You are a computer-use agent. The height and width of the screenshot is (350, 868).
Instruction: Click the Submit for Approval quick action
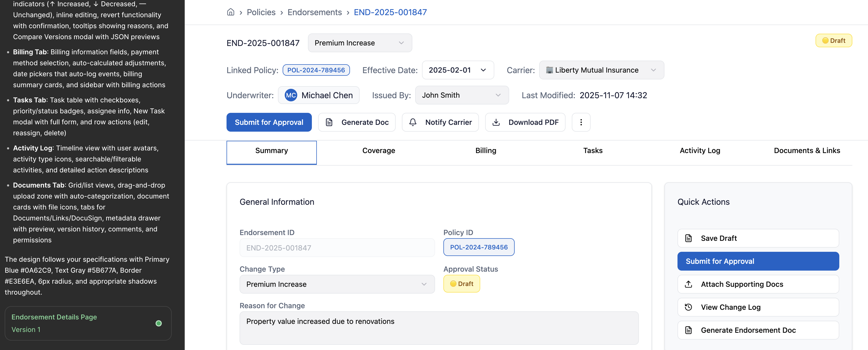(x=758, y=261)
